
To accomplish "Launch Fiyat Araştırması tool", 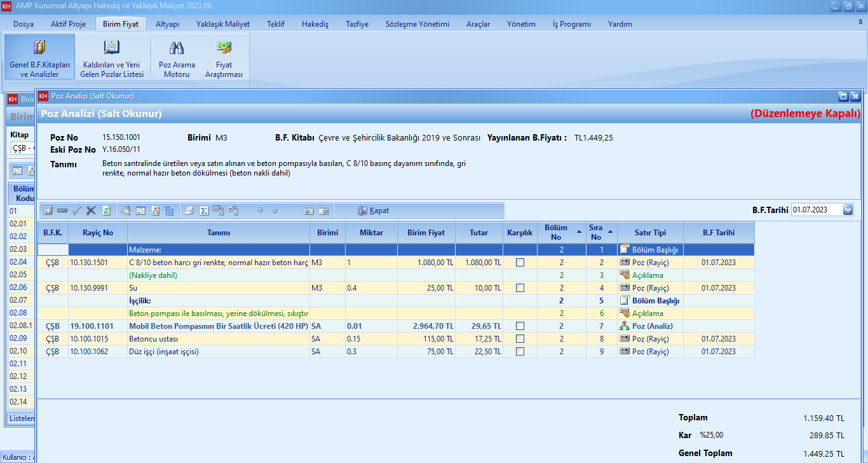I will pyautogui.click(x=224, y=57).
